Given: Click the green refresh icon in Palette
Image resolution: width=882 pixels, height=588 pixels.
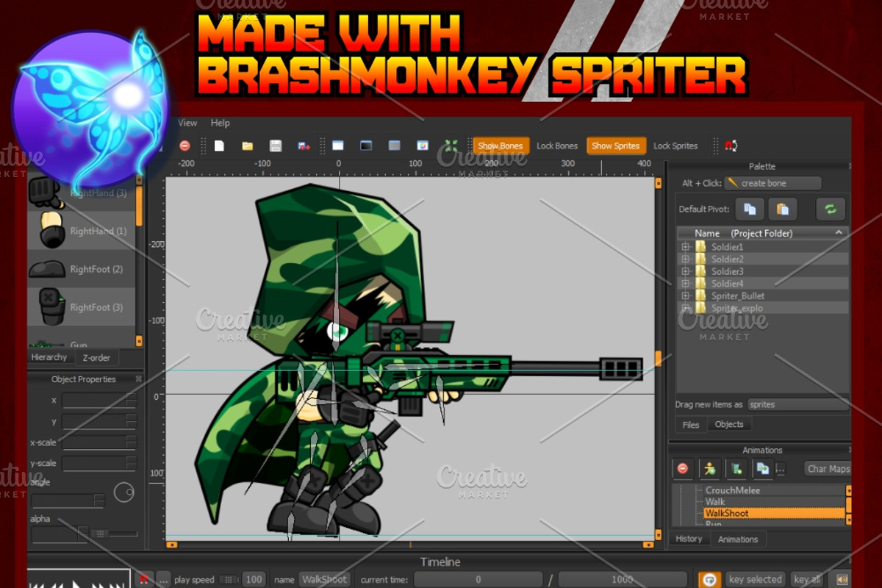Looking at the screenshot, I should pos(831,209).
